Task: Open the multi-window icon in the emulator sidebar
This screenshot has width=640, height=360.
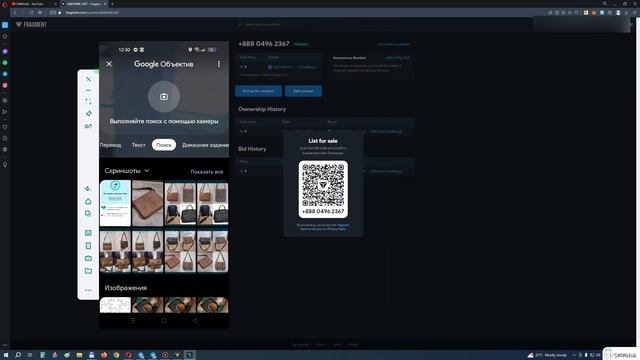Action: [88, 213]
